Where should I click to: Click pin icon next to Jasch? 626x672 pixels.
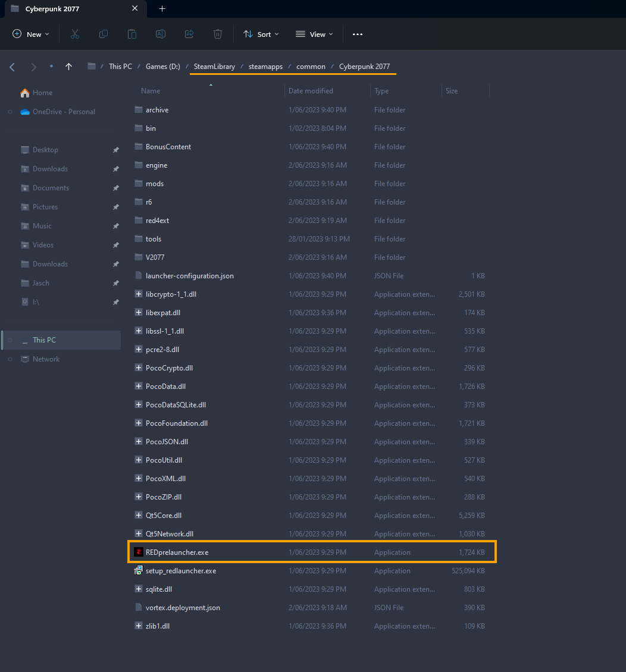coord(116,283)
